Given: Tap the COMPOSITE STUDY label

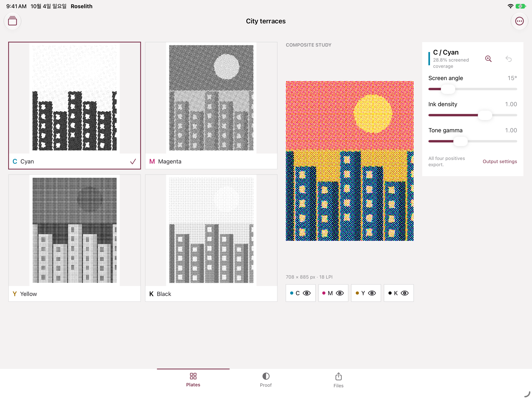Looking at the screenshot, I should point(308,45).
